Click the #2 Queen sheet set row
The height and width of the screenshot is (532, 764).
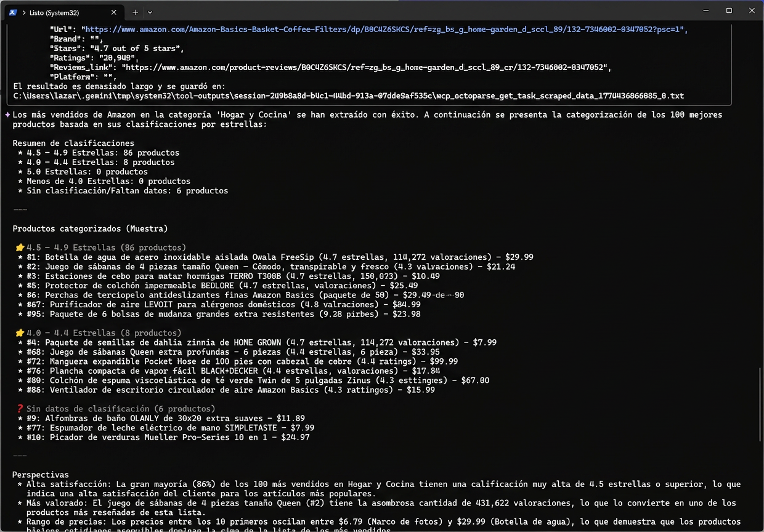pyautogui.click(x=266, y=267)
